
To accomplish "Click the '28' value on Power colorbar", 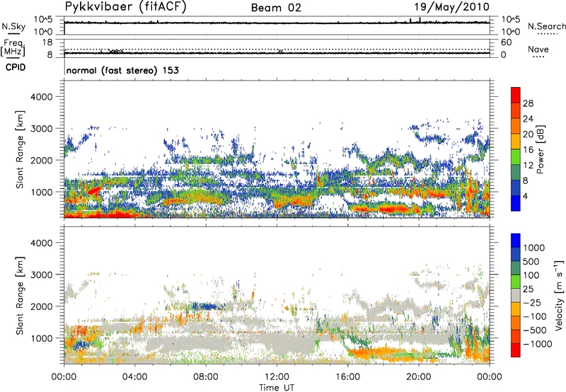I will (528, 103).
